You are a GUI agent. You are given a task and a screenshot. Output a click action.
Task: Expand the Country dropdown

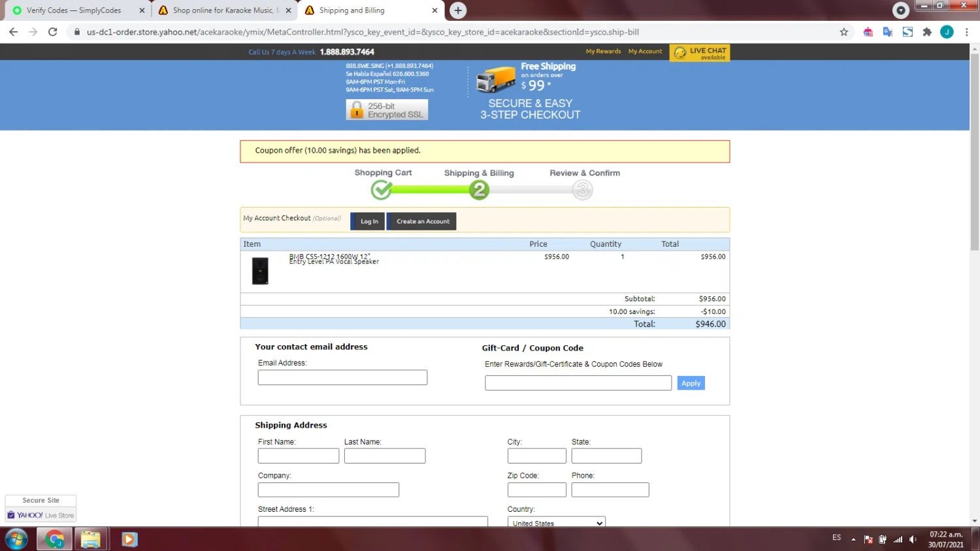[x=557, y=522]
